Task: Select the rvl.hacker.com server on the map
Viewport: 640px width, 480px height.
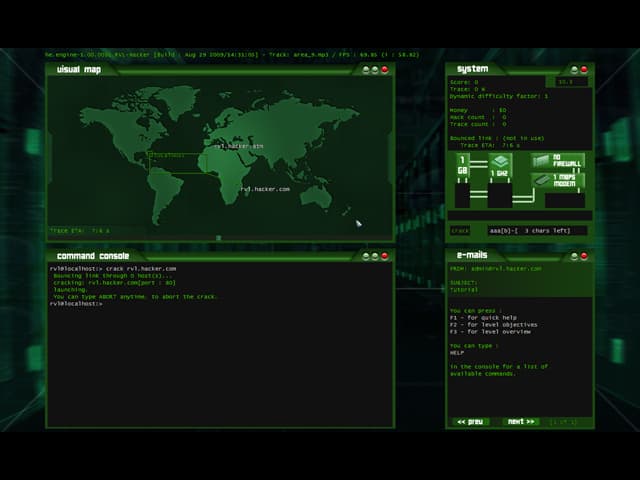Action: (265, 189)
